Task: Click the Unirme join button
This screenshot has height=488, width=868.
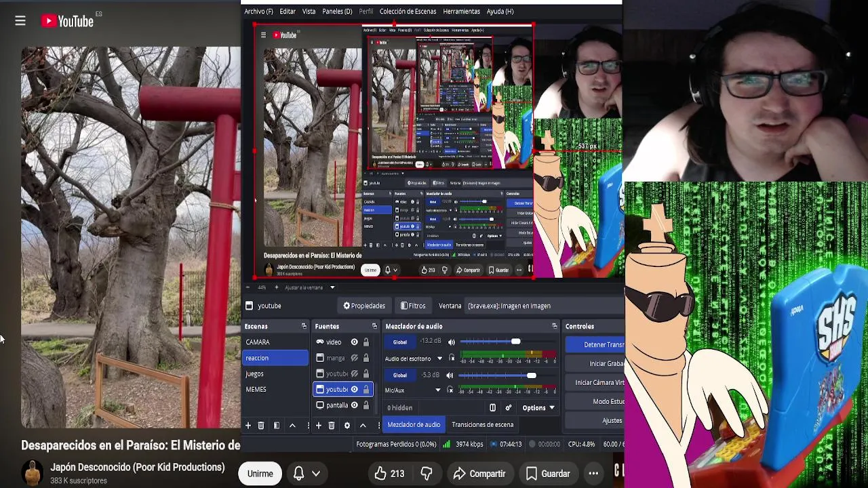Action: [x=260, y=474]
